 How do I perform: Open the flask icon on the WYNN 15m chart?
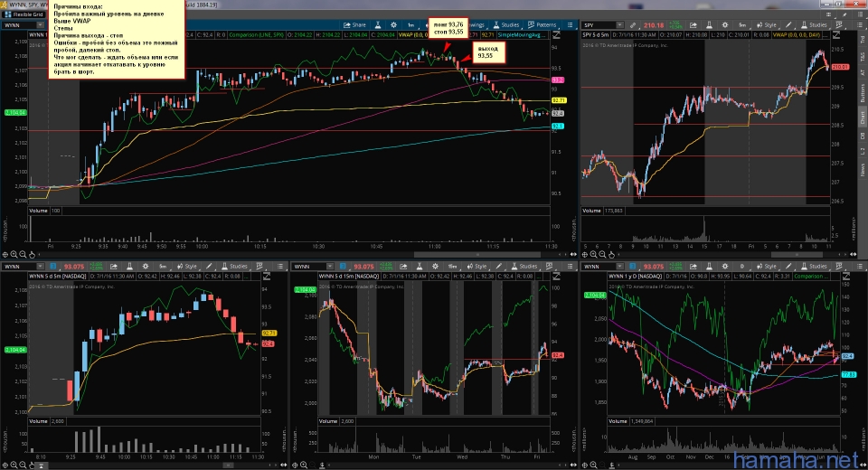click(420, 267)
